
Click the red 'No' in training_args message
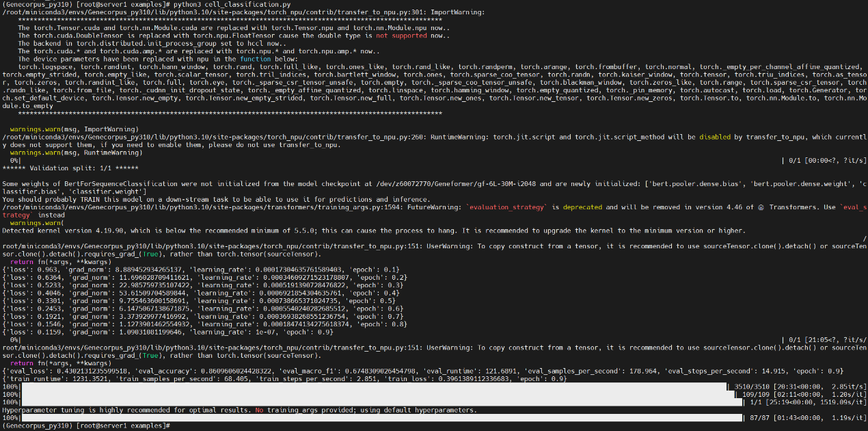[259, 410]
